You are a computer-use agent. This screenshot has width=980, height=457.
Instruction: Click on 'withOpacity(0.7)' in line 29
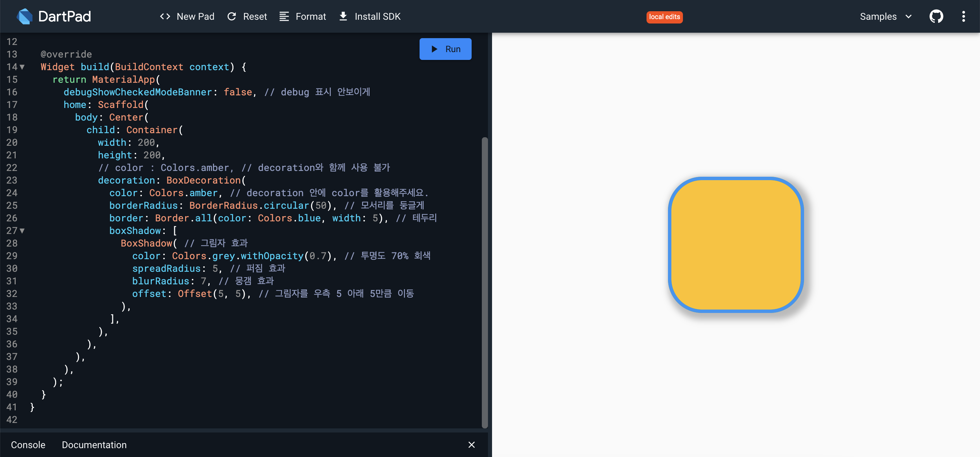point(287,256)
